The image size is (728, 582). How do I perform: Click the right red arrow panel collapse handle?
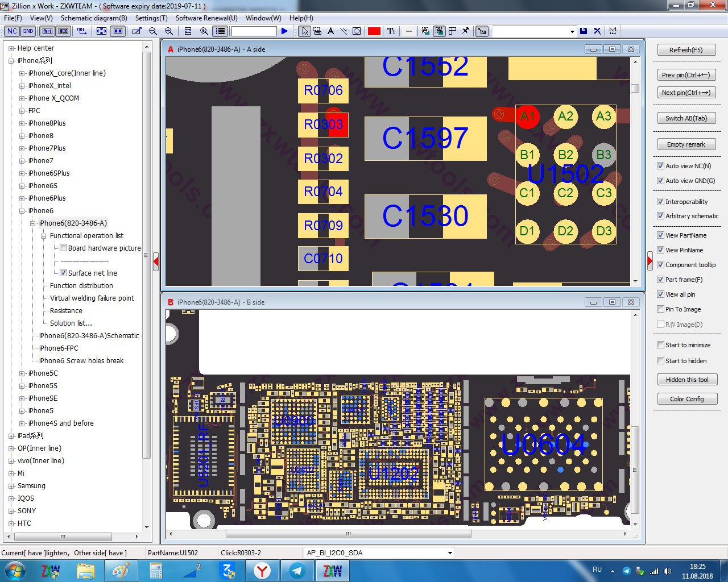[650, 261]
